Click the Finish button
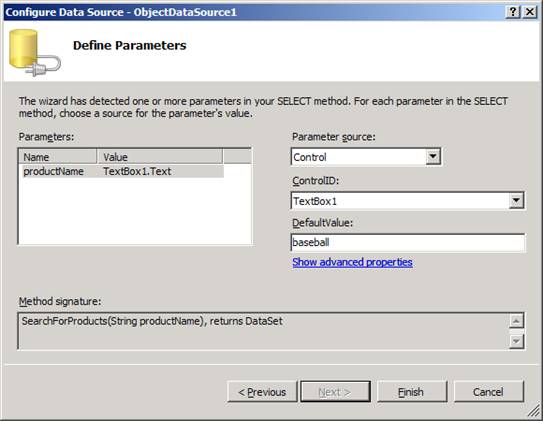 coord(412,392)
